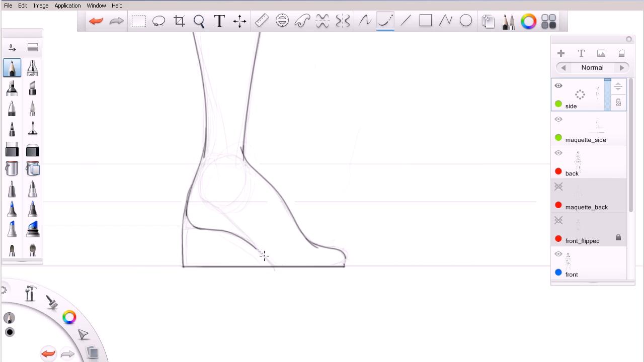Open the Lagoon/UI toggle grid icon
The image size is (644, 362).
(x=549, y=21)
